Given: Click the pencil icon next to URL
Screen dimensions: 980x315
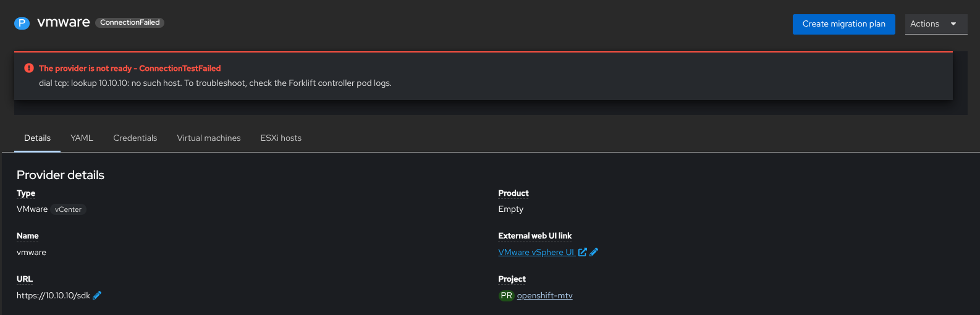Looking at the screenshot, I should click(x=97, y=295).
